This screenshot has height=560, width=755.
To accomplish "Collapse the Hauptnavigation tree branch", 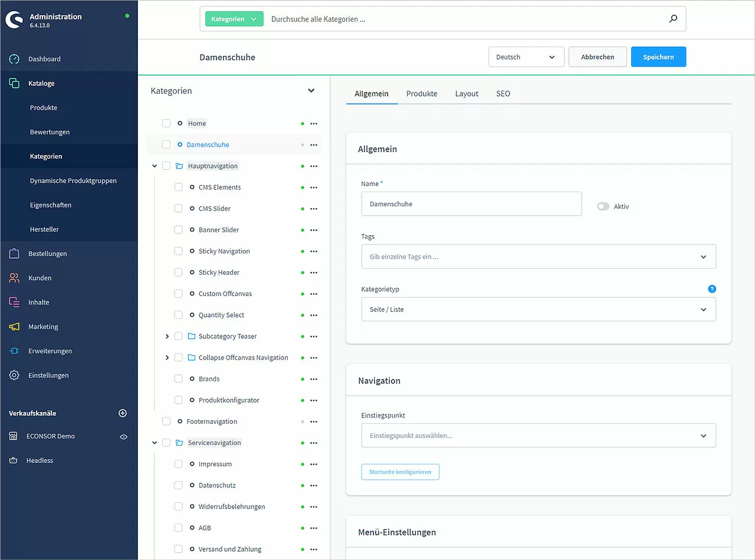I will pos(155,166).
